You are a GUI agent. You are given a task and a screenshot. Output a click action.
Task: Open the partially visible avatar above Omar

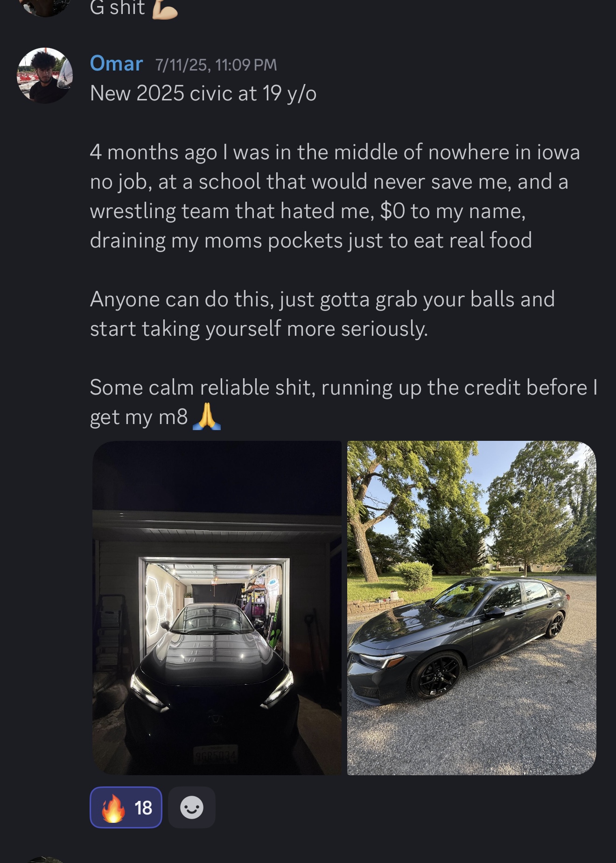(x=45, y=7)
